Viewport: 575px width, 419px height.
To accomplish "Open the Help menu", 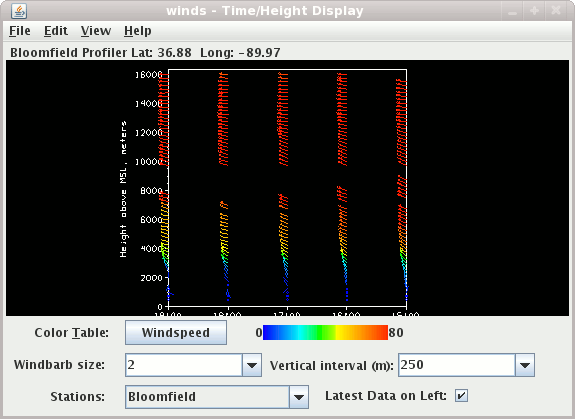I will pos(138,31).
